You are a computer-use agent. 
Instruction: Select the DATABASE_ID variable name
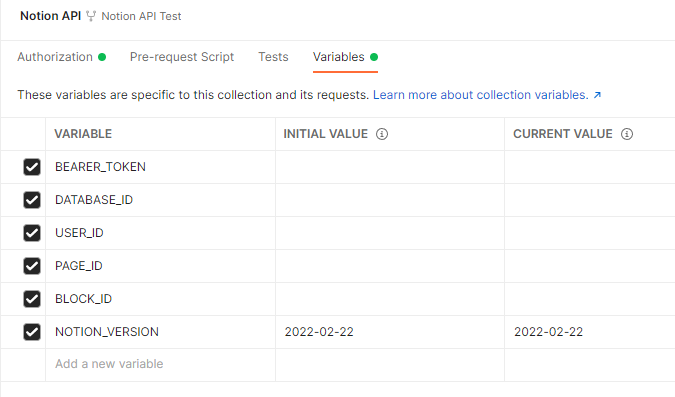tap(94, 200)
